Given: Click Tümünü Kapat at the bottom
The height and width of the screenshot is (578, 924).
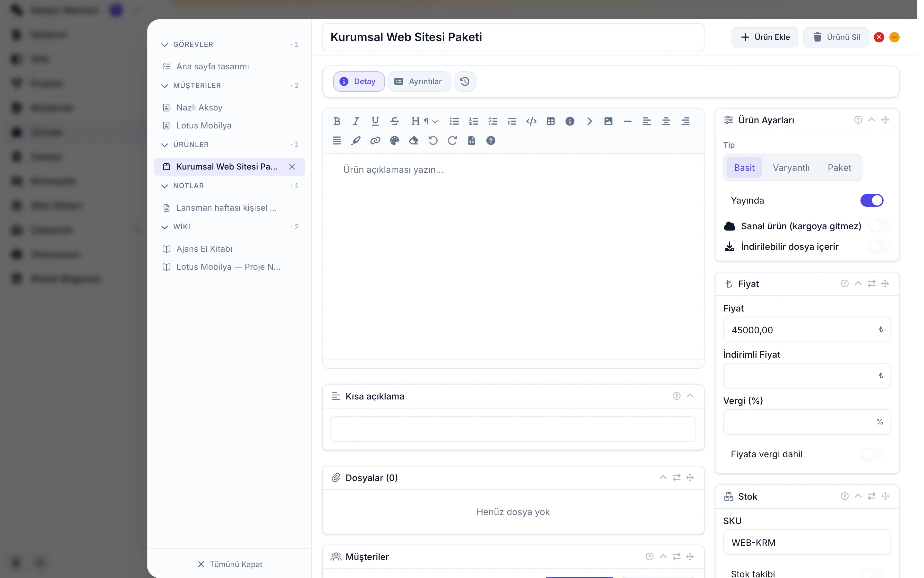Looking at the screenshot, I should (x=230, y=564).
